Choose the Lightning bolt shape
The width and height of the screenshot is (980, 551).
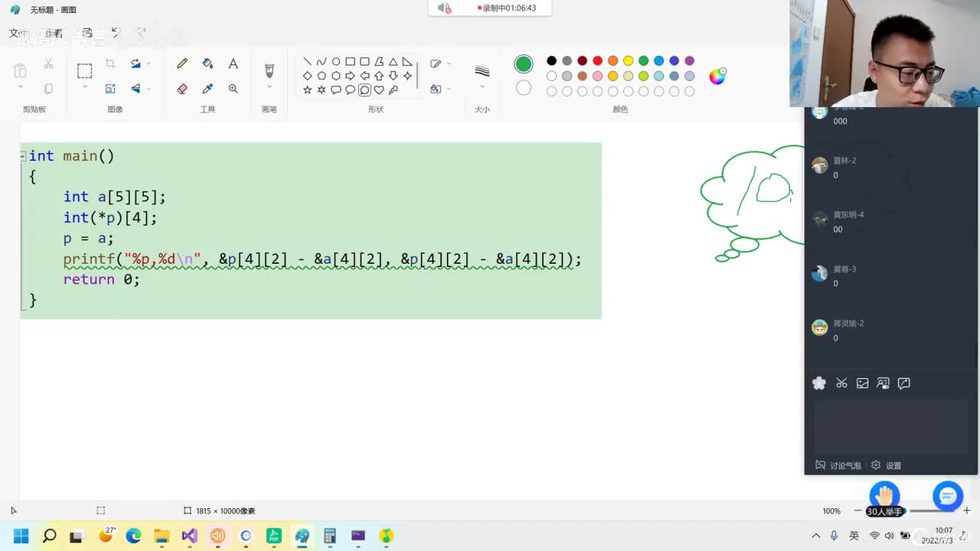click(x=393, y=90)
